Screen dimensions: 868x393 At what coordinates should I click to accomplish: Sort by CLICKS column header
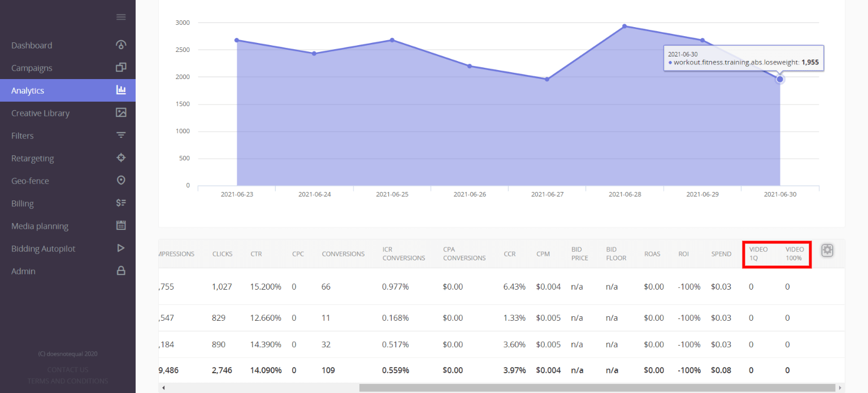(x=222, y=254)
